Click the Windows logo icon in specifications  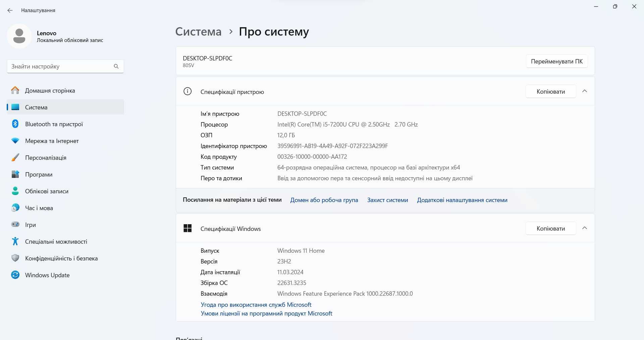point(187,228)
